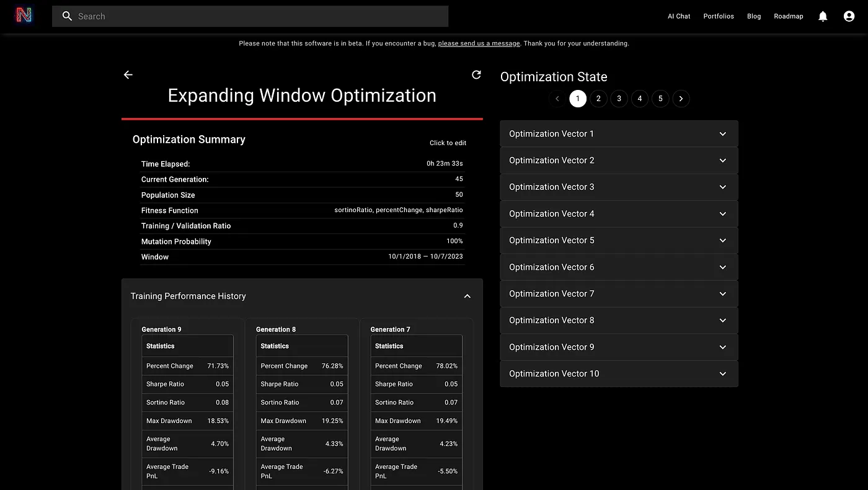
Task: Click the Time Elapsed value 0h 23m 33s
Action: (x=445, y=164)
